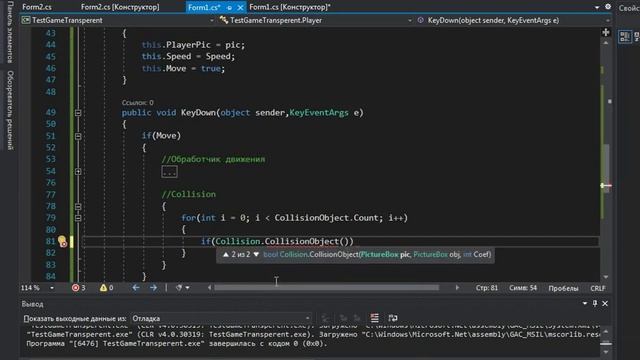
Task: Click 'this.PlayerPic = pic;' on line 44
Action: (193, 45)
